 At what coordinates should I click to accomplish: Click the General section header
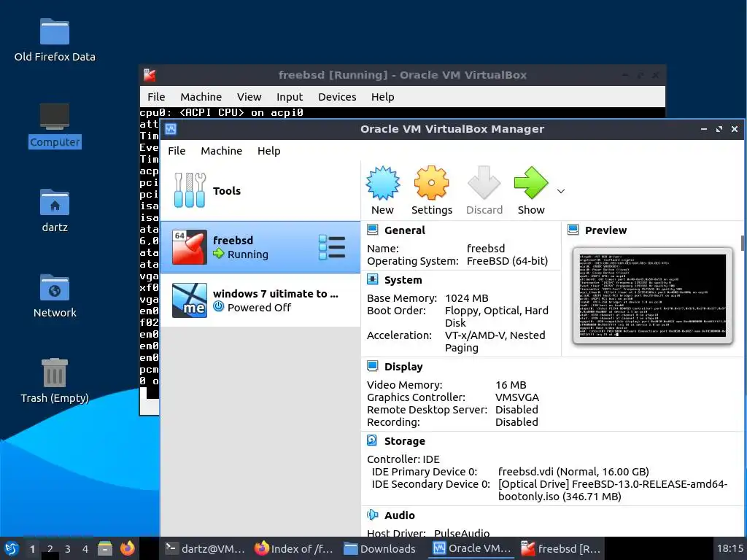click(x=404, y=230)
